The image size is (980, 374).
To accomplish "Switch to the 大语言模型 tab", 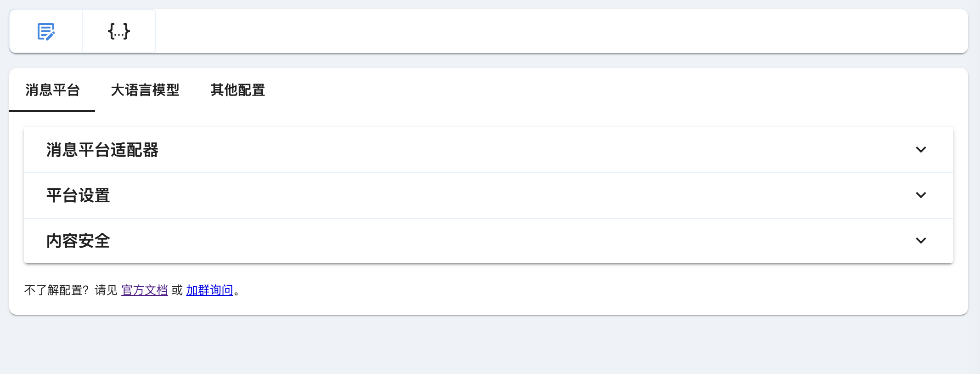I will [145, 90].
